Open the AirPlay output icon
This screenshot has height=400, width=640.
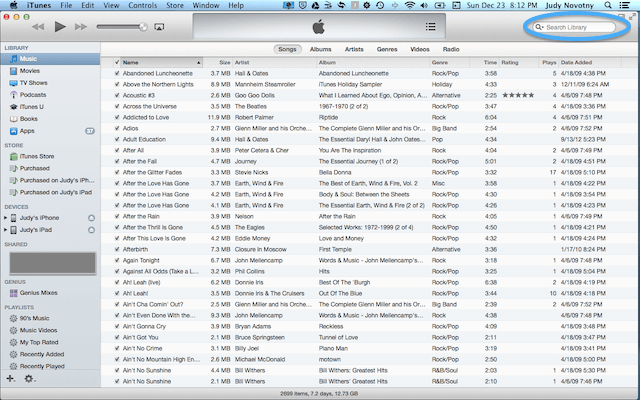coord(159,27)
